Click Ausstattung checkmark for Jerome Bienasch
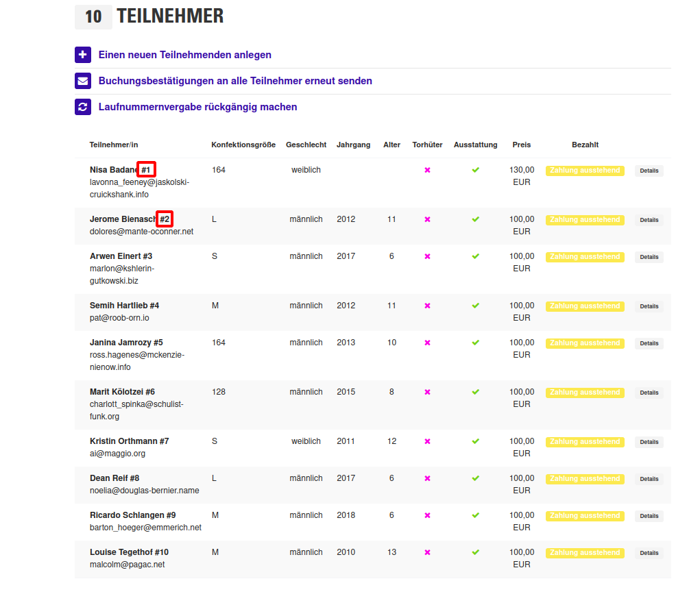This screenshot has height=605, width=700. coord(475,219)
